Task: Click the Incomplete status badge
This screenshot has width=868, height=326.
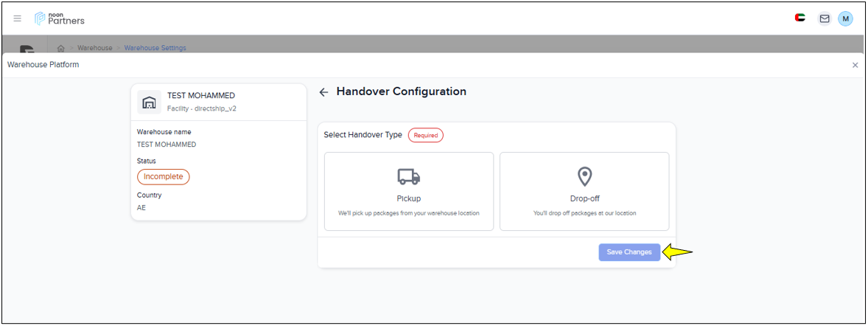Action: [x=164, y=177]
